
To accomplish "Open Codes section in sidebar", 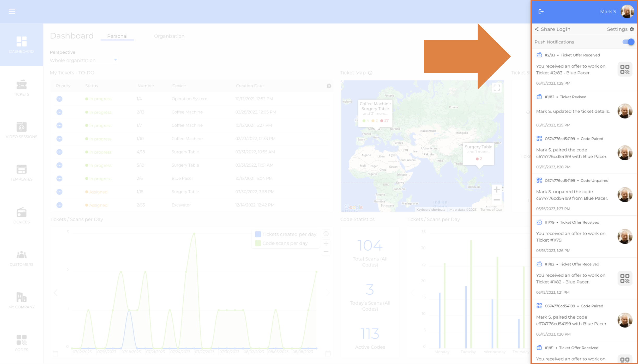I will click(21, 343).
